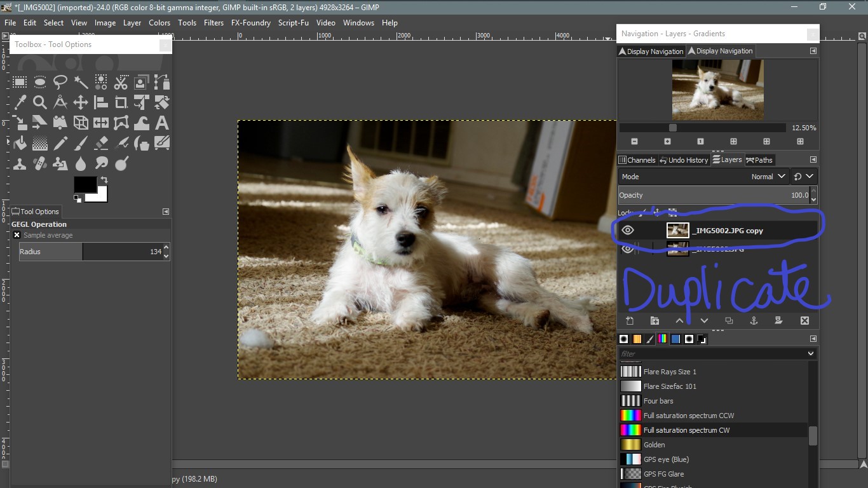Select the Golden gradient
Image resolution: width=868 pixels, height=488 pixels.
click(713, 445)
